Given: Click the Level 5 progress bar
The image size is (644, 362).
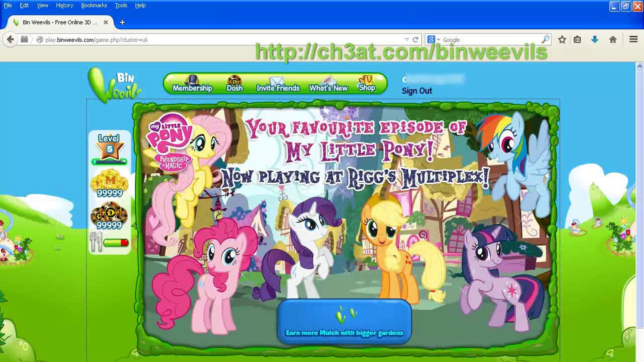Looking at the screenshot, I should tap(109, 162).
